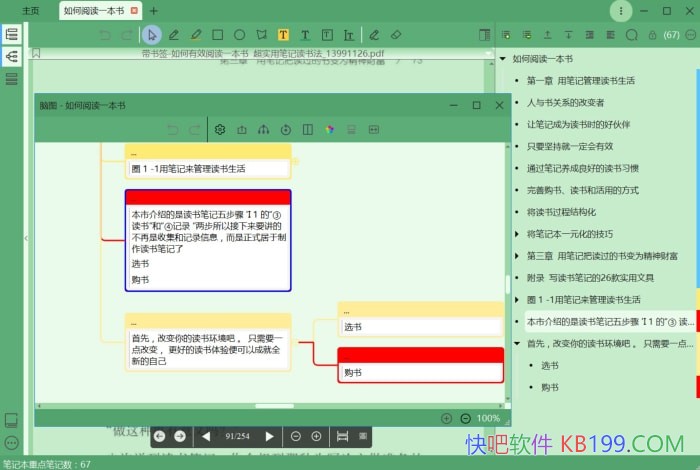Select the yellow text highlight tool
Image resolution: width=700 pixels, height=470 pixels.
tap(283, 35)
